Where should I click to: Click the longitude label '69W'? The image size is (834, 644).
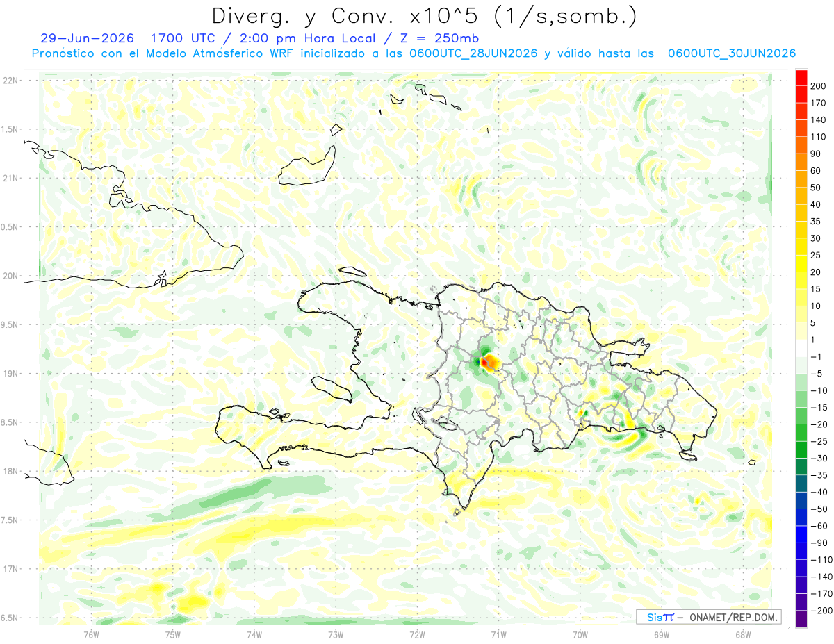point(661,634)
